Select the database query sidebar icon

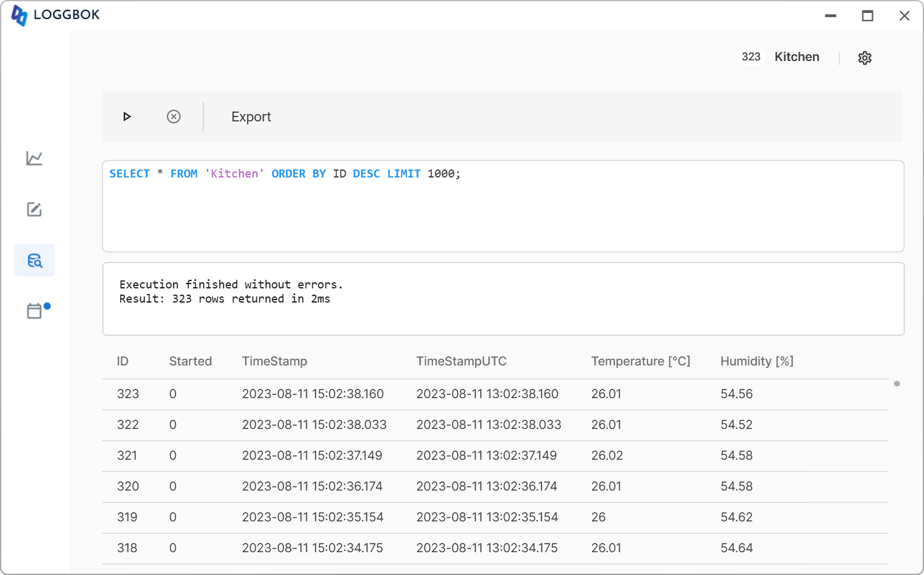point(34,260)
